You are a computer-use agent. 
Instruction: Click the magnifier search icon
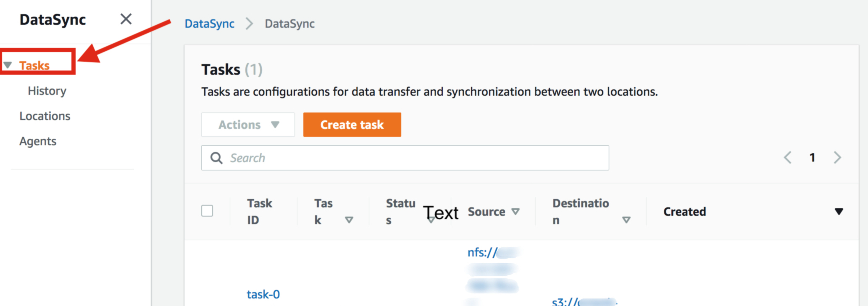point(216,158)
